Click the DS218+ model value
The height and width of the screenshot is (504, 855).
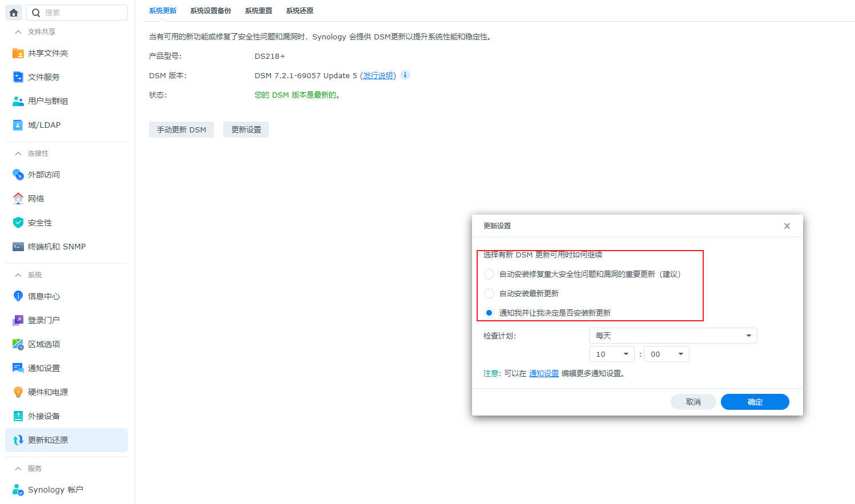pyautogui.click(x=270, y=56)
